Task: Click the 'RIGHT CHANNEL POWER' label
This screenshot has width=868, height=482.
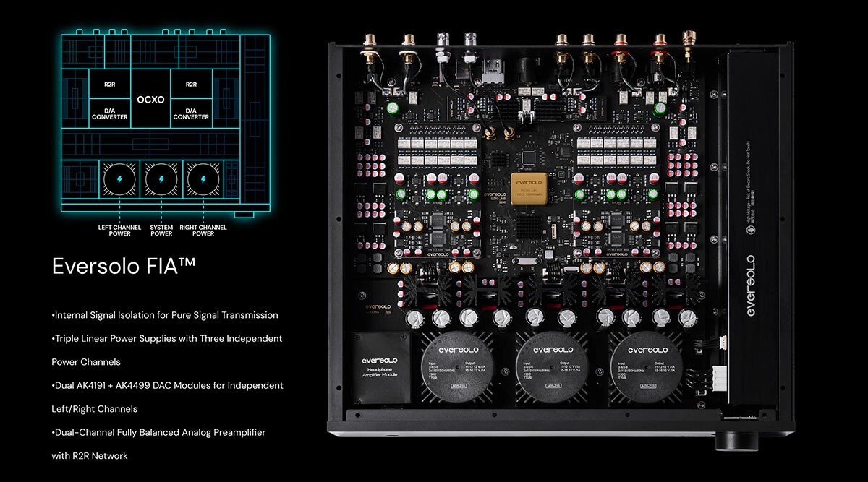Action: (203, 231)
